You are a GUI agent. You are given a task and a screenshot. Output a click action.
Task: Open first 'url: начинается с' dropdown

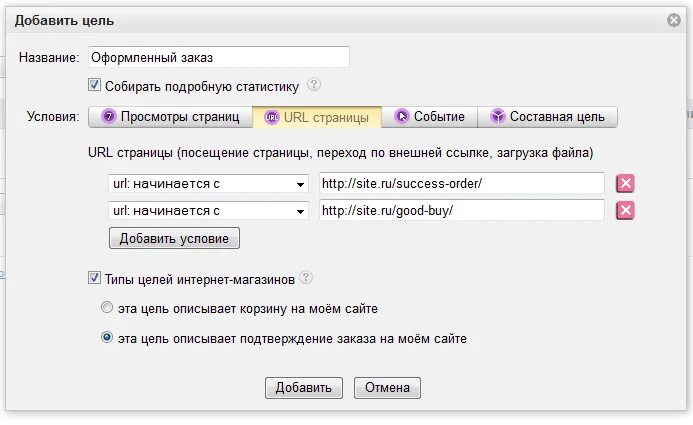(x=208, y=184)
